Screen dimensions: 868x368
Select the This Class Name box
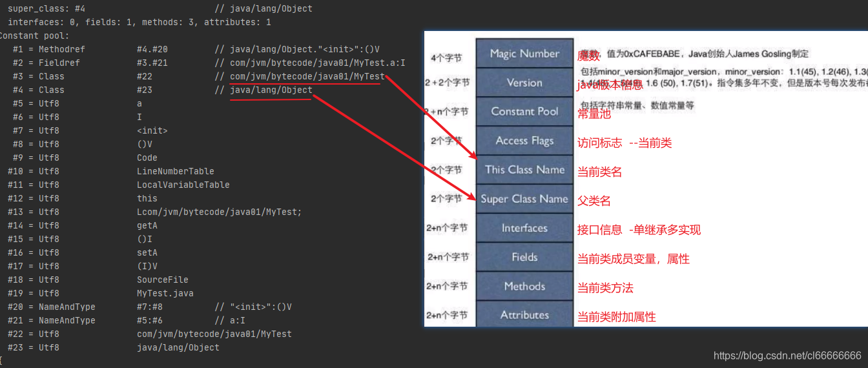(524, 170)
